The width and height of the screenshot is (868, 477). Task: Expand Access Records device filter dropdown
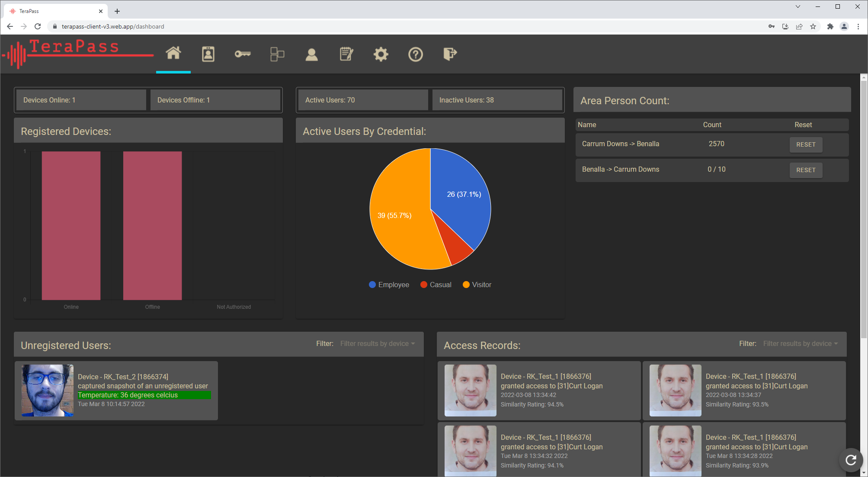tap(800, 343)
